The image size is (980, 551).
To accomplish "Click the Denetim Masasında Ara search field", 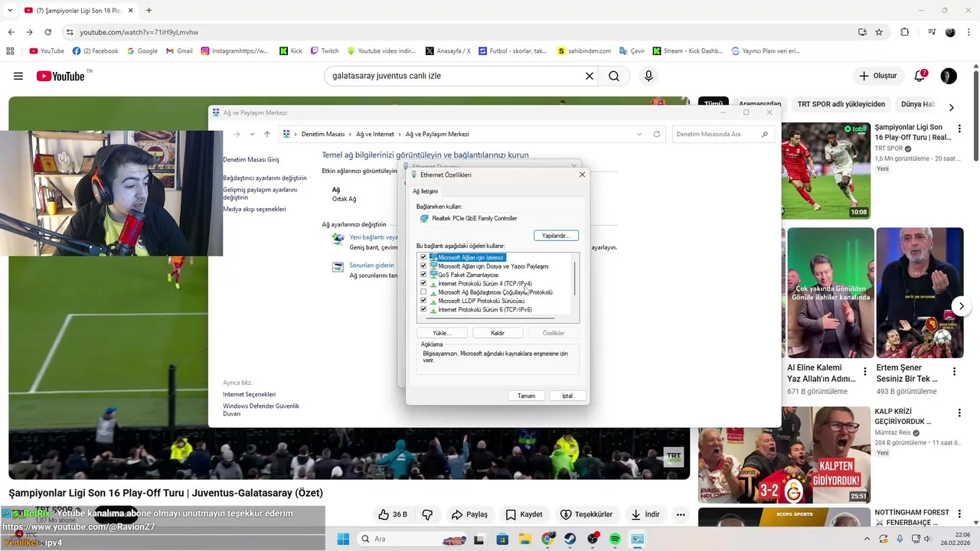I will [722, 134].
